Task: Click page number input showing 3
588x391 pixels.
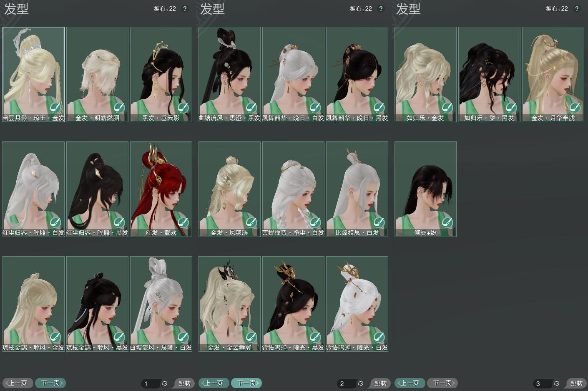Action: coord(542,383)
